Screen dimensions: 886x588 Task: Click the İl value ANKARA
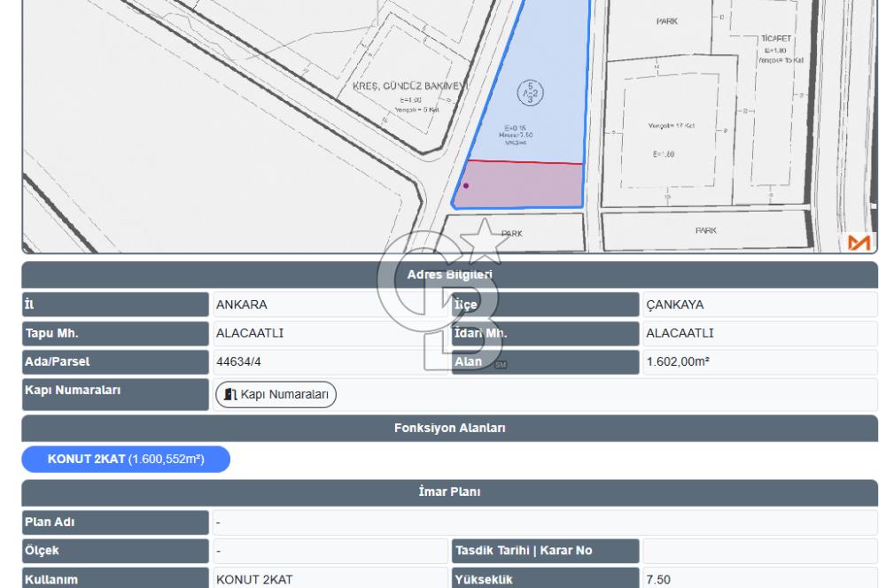(x=242, y=305)
